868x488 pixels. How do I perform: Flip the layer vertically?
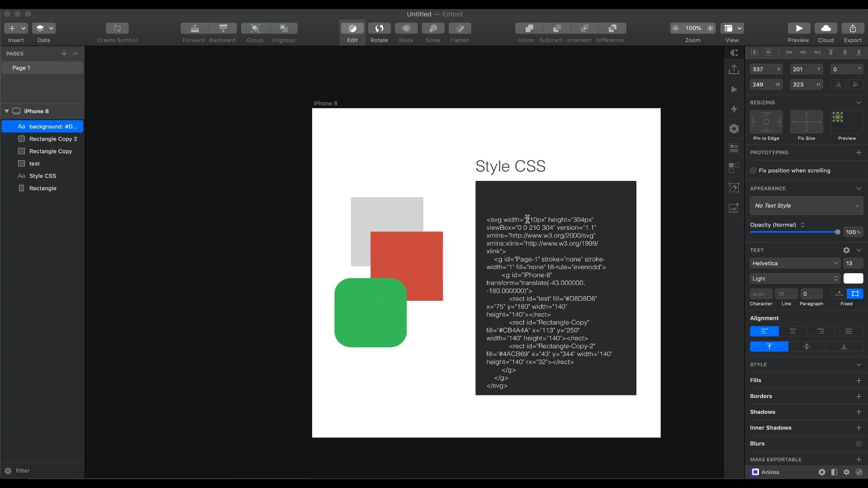click(855, 85)
